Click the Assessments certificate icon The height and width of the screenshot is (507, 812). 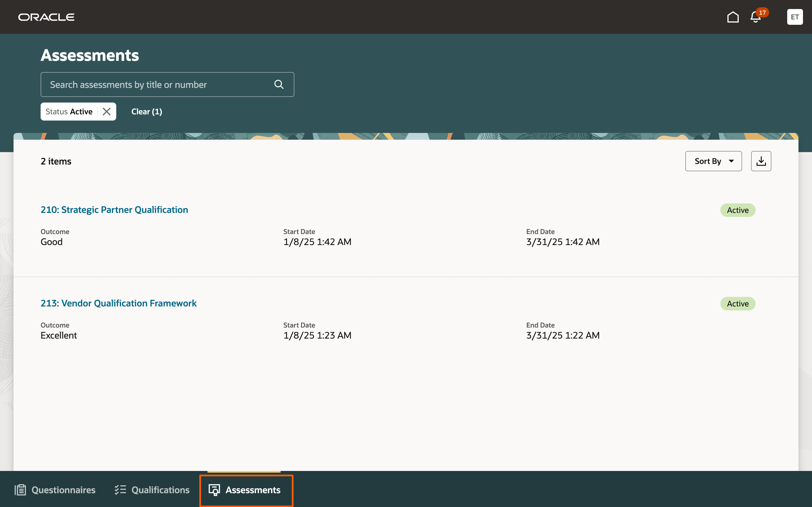(x=214, y=490)
